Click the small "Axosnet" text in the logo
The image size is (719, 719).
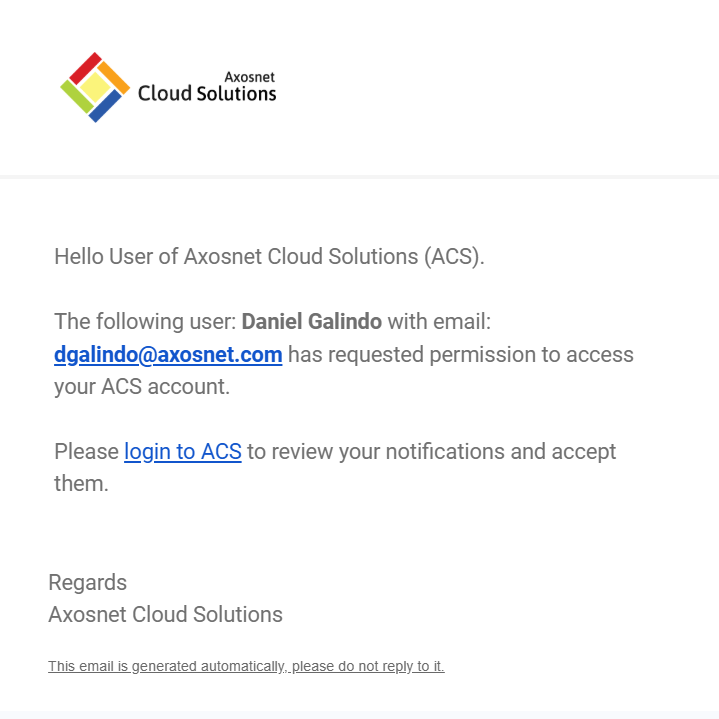249,76
